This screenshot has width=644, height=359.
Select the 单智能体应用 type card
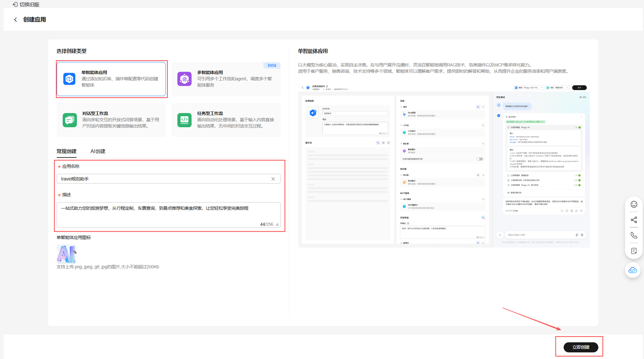111,79
